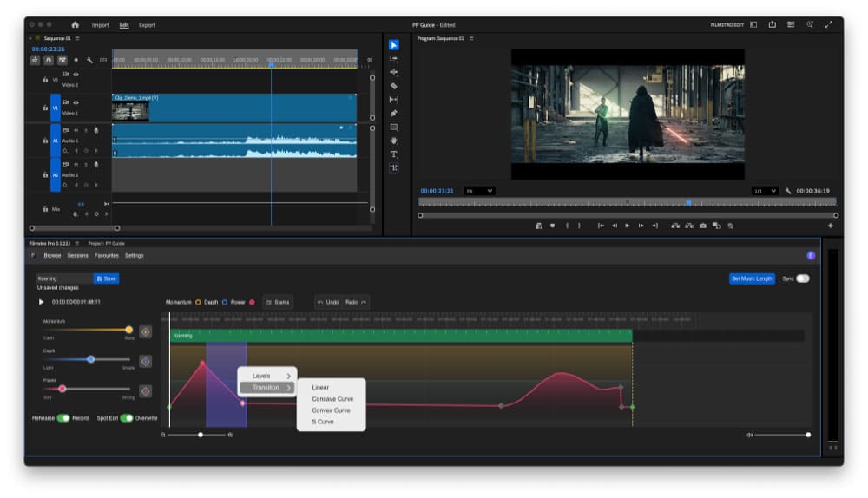Toggle Video 1 track eye visibility
The width and height of the screenshot is (868, 498).
[76, 102]
